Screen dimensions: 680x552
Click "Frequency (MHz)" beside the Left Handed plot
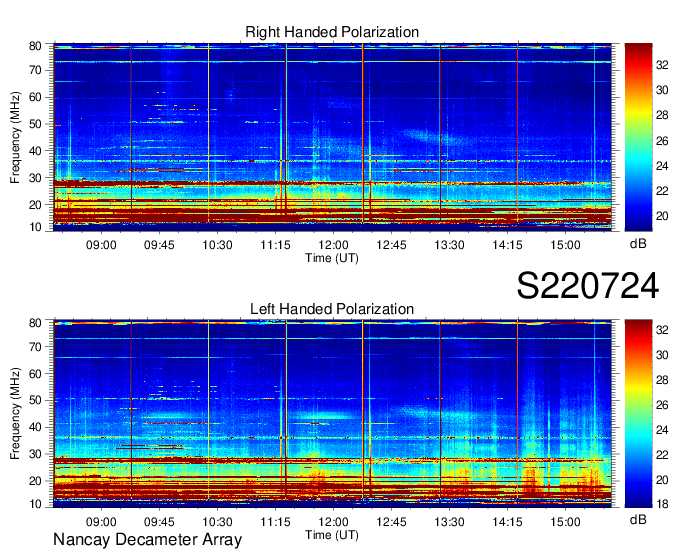15,414
